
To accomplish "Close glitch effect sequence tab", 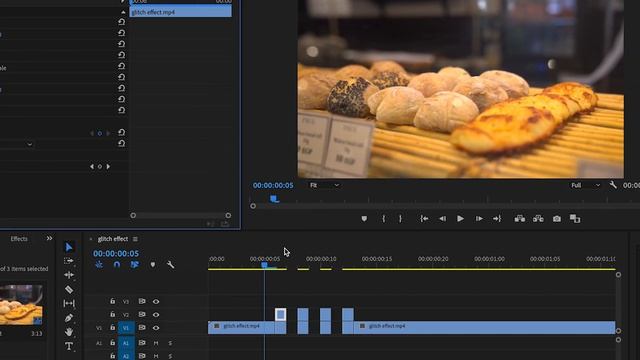I will tap(91, 239).
